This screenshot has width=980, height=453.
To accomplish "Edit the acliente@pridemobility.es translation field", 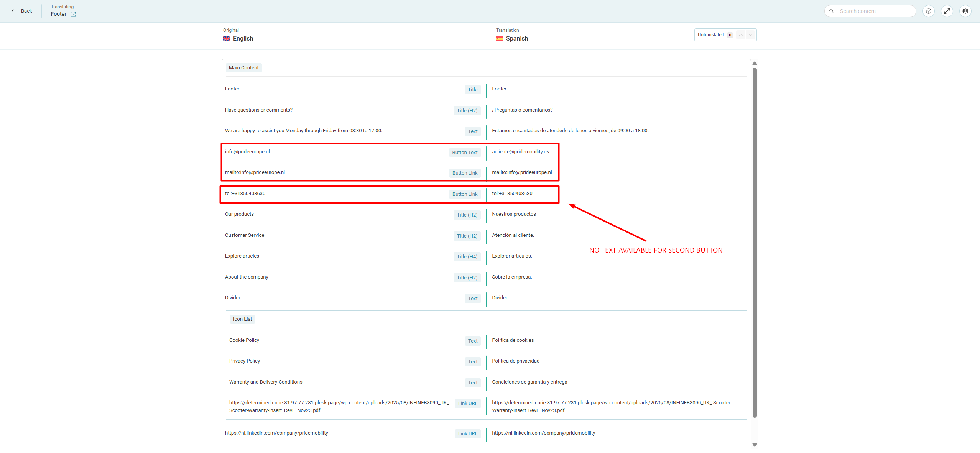I will coord(520,152).
